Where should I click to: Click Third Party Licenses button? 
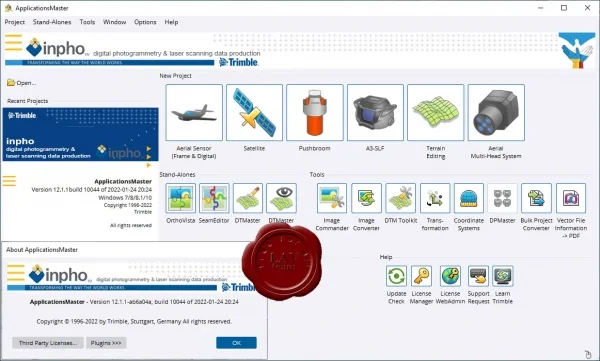48,343
